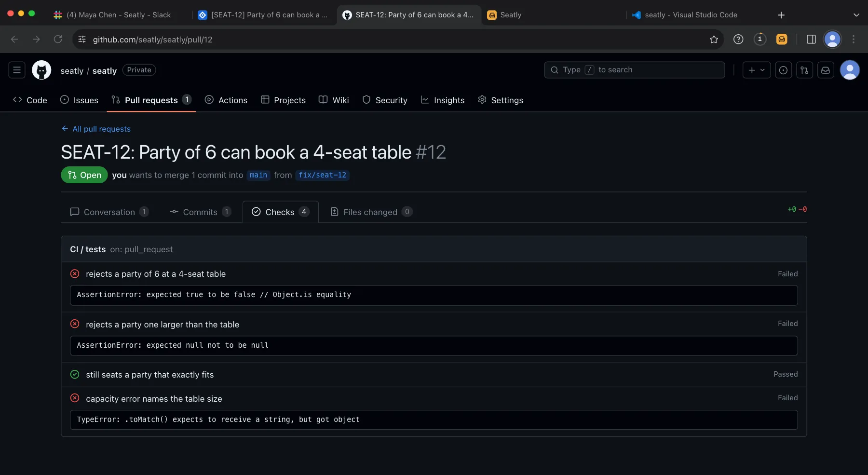Focus the Type / to search field
Image resolution: width=868 pixels, height=475 pixels.
coord(635,70)
